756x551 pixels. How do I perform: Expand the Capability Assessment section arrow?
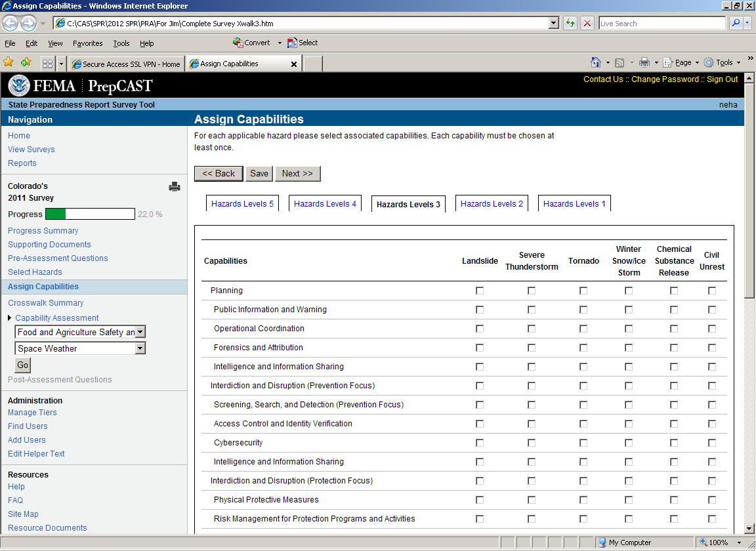tap(10, 318)
